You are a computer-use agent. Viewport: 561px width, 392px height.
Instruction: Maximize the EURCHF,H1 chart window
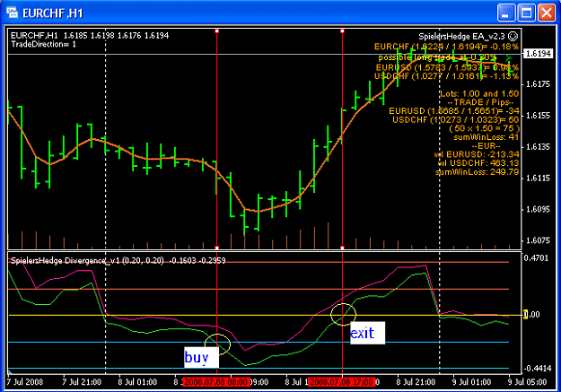(526, 13)
